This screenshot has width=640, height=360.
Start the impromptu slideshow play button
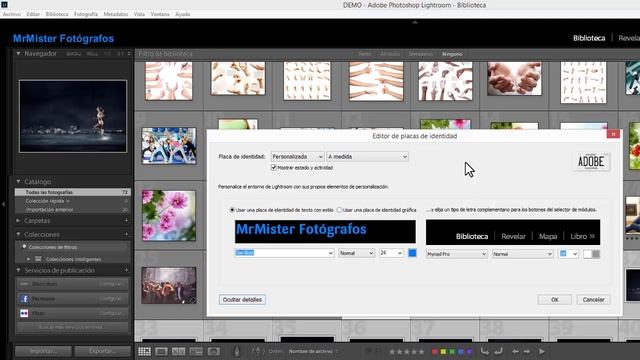pos(542,351)
